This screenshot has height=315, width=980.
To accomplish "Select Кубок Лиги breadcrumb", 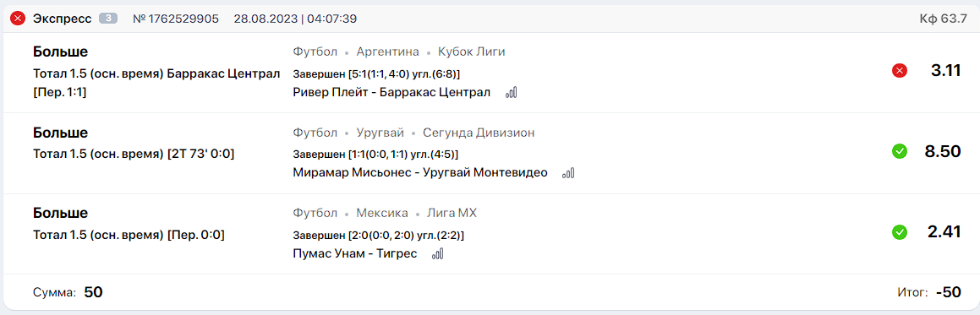I will click(471, 52).
